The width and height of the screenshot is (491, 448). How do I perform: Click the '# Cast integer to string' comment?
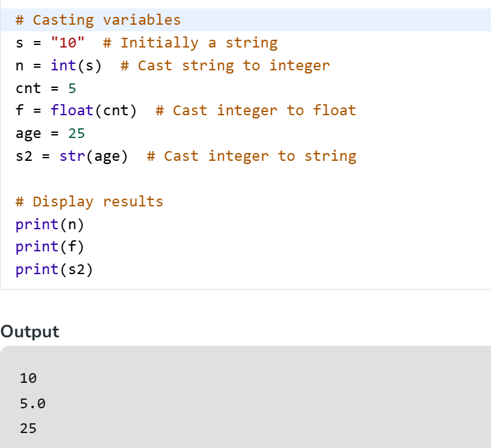252,156
